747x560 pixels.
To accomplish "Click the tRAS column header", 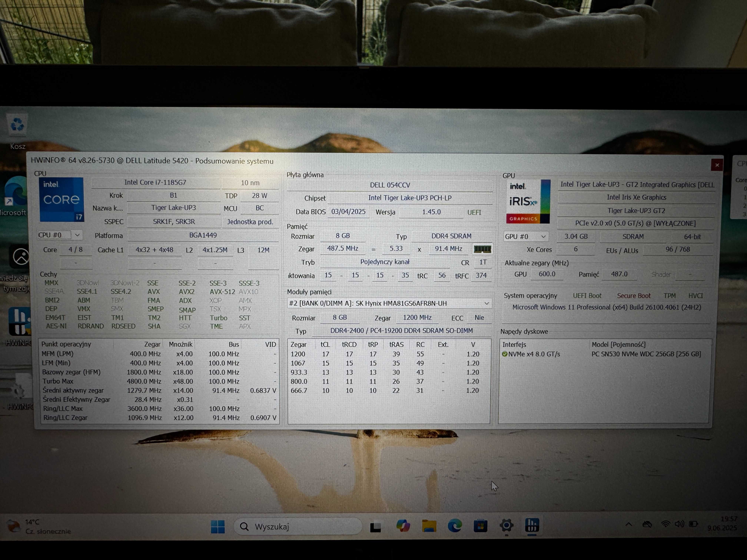I will [x=396, y=345].
